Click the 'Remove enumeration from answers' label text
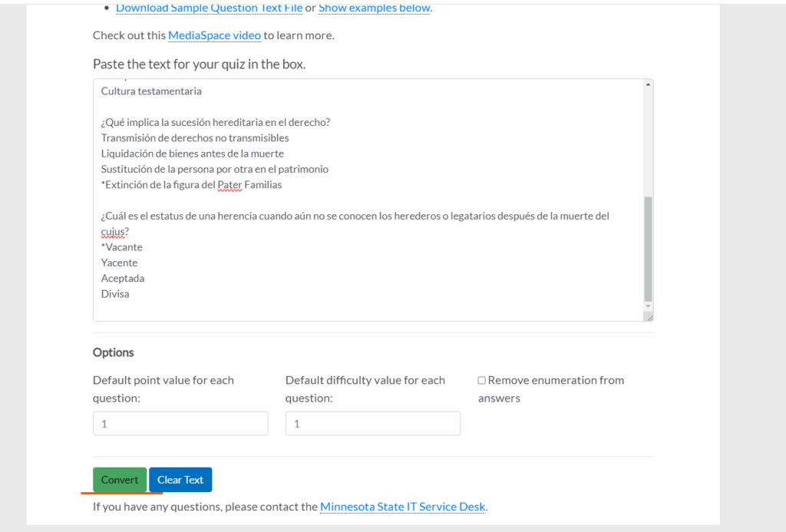 point(555,381)
